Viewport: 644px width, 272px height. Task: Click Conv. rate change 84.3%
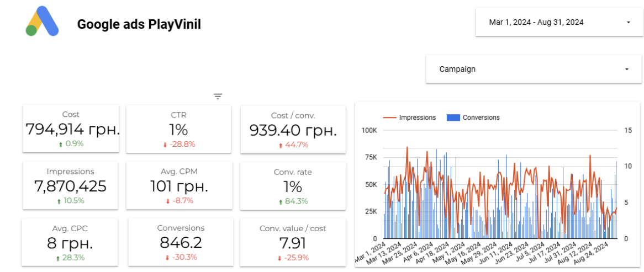(293, 201)
